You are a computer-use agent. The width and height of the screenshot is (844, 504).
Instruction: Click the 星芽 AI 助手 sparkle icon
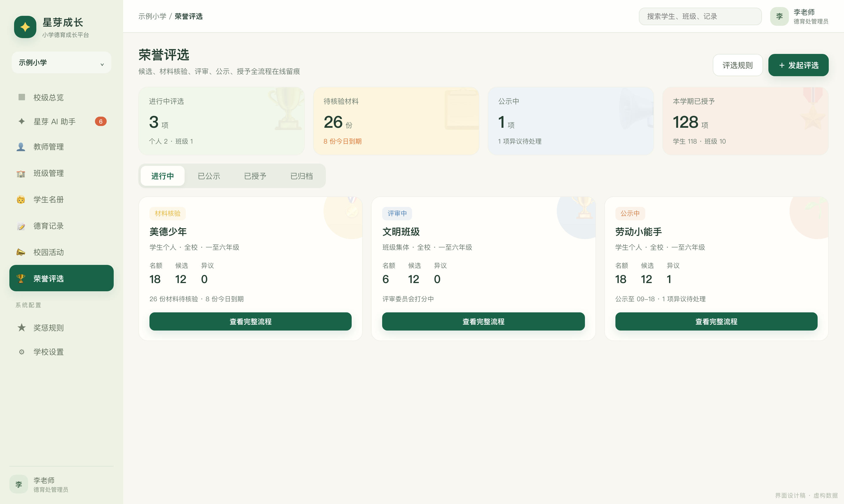(21, 121)
